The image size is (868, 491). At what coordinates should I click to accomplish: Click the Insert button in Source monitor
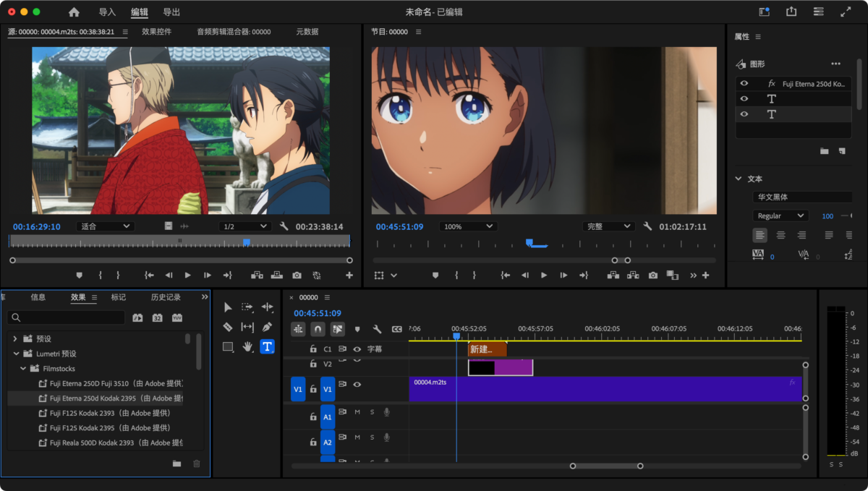[257, 276]
